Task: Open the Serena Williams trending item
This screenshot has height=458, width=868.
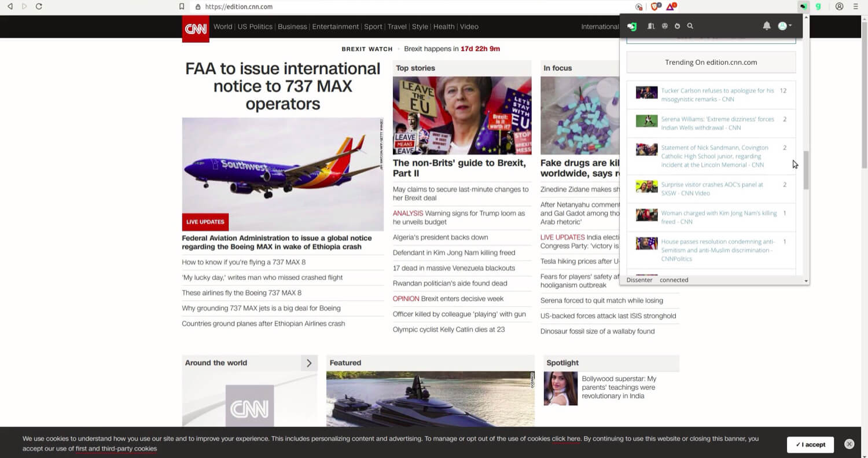Action: click(718, 123)
